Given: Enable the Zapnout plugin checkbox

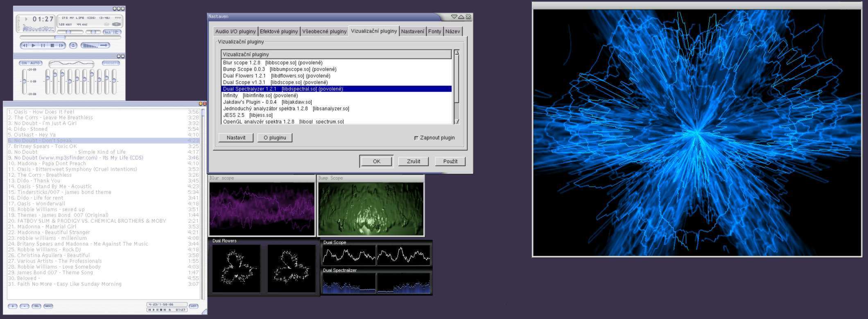Looking at the screenshot, I should click(x=416, y=138).
